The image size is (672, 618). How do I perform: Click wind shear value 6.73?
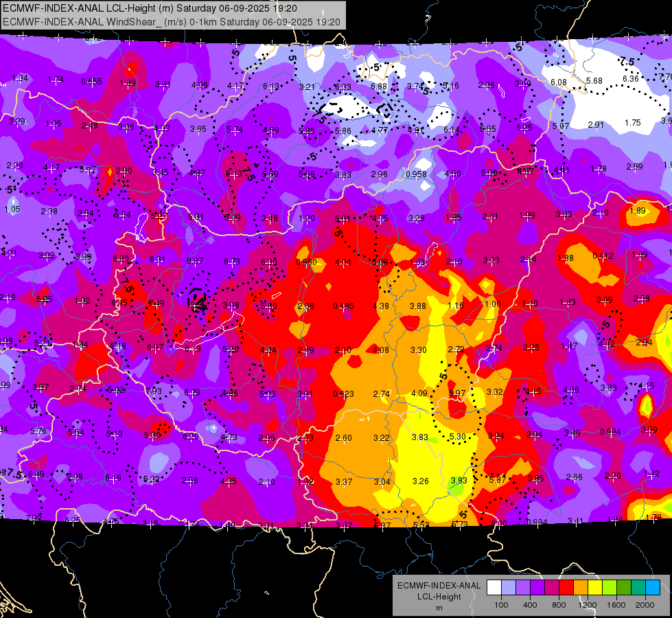[232, 262]
